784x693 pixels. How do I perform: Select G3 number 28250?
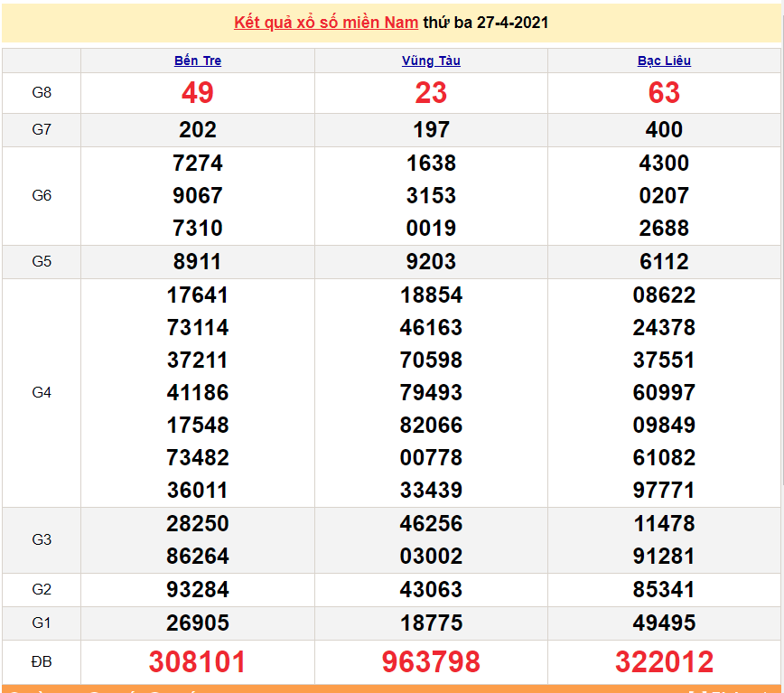point(198,523)
